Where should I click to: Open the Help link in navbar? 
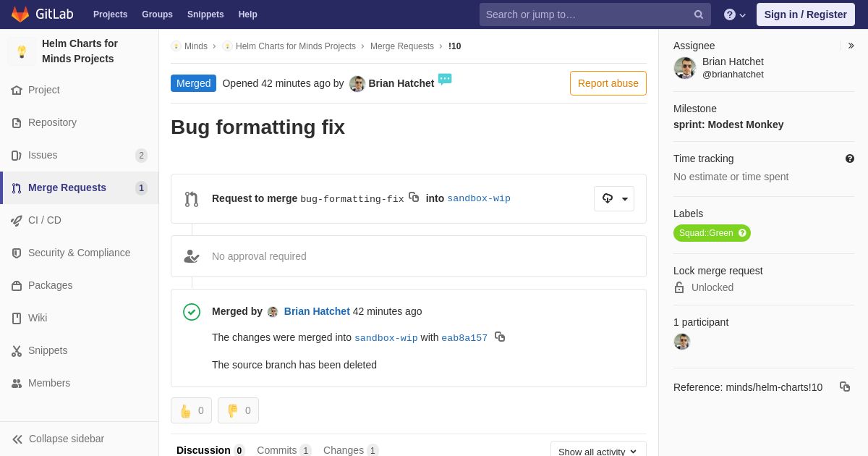[x=248, y=14]
